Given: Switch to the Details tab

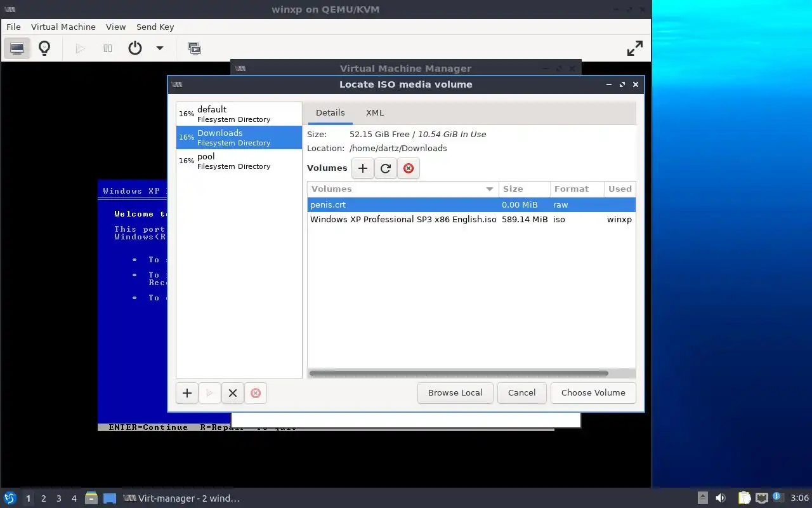Looking at the screenshot, I should (331, 113).
